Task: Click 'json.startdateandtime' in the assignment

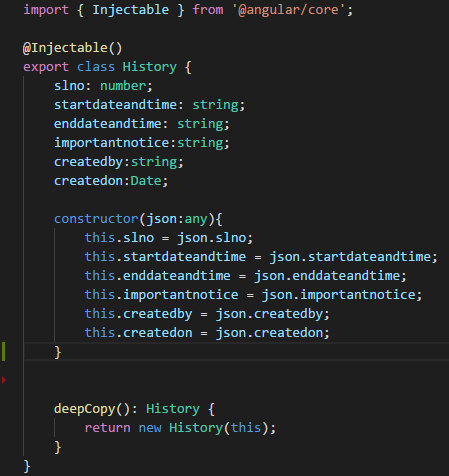Action: (350, 257)
